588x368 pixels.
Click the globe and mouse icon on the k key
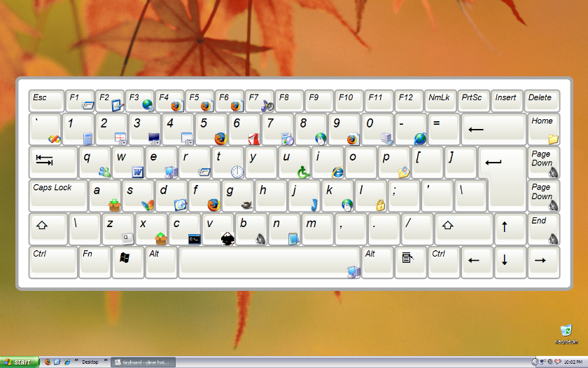click(x=347, y=205)
